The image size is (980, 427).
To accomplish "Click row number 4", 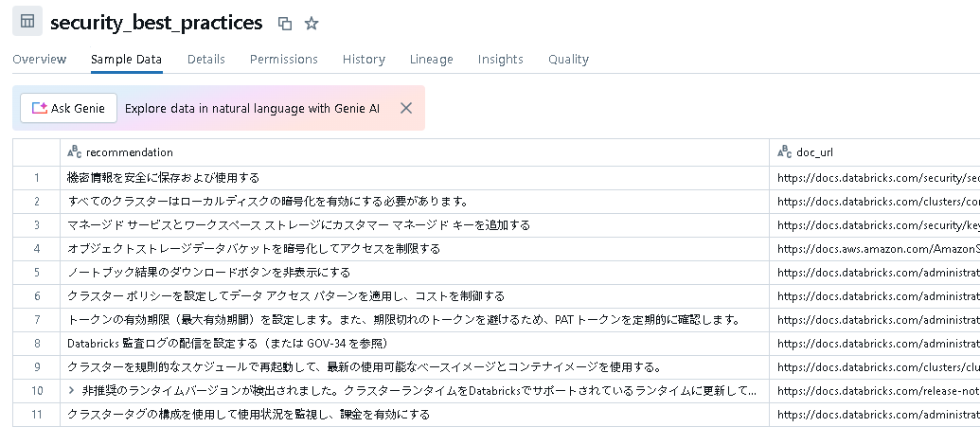I will [x=37, y=249].
